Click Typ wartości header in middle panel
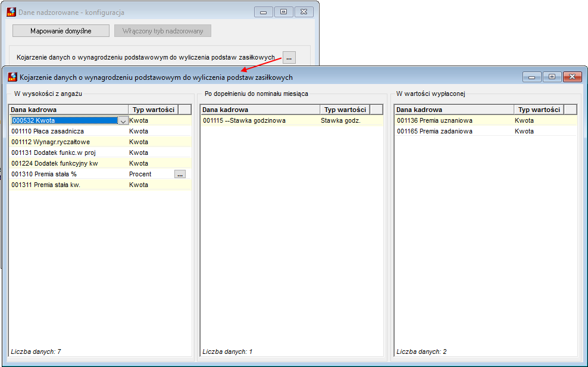 coord(345,110)
